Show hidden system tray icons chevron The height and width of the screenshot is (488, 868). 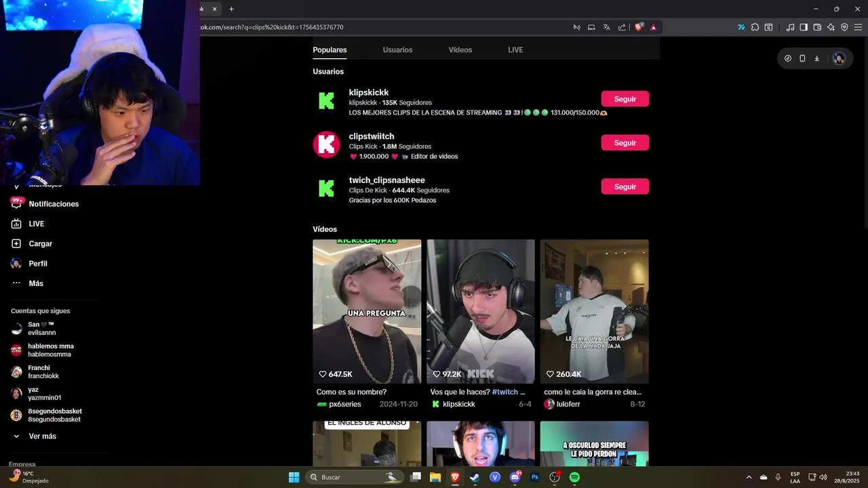coord(749,477)
